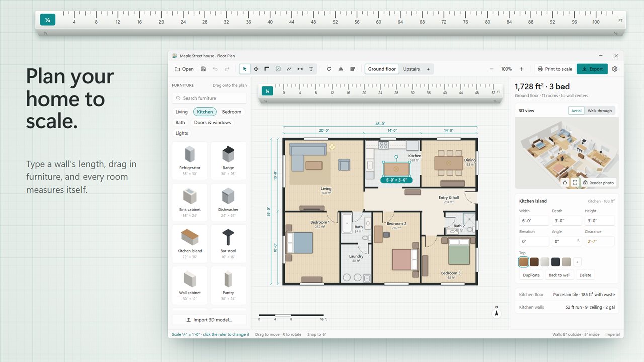Undo the last action

point(215,69)
